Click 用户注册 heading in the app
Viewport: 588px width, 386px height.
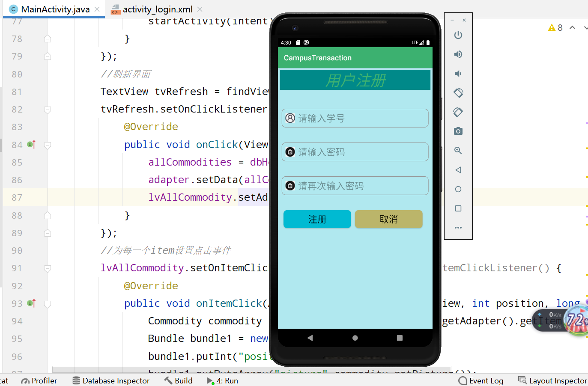[355, 80]
